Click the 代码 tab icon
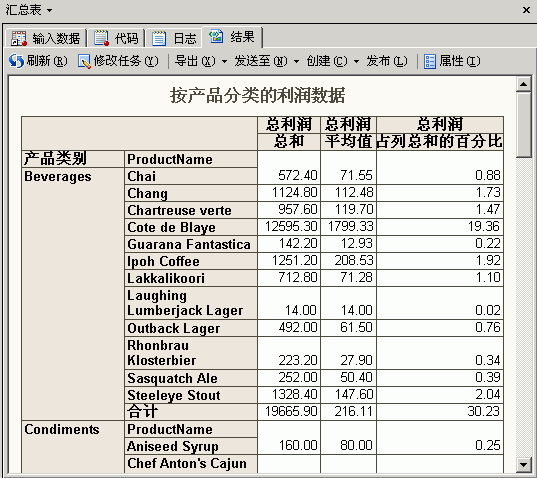 pos(101,38)
